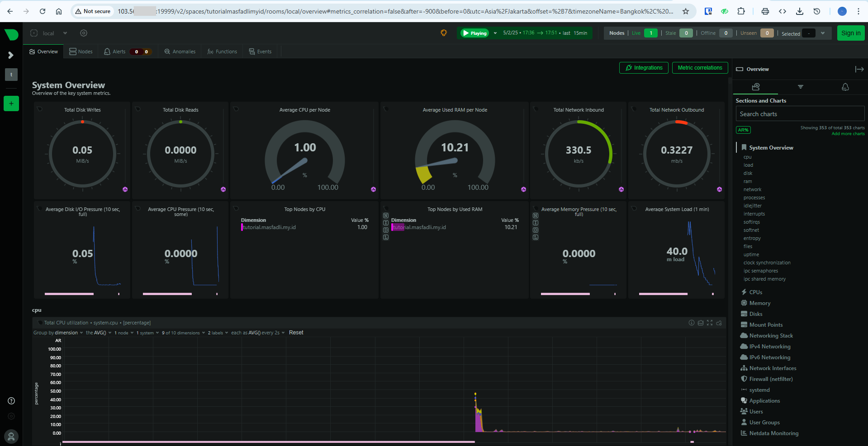Open the user profile avatar in the bottom-left corner
This screenshot has width=868, height=446.
pyautogui.click(x=11, y=437)
